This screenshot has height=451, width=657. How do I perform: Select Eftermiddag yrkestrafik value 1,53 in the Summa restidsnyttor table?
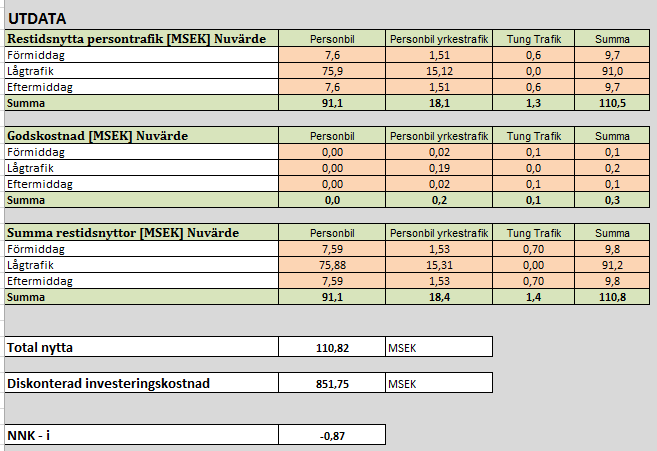pos(439,280)
